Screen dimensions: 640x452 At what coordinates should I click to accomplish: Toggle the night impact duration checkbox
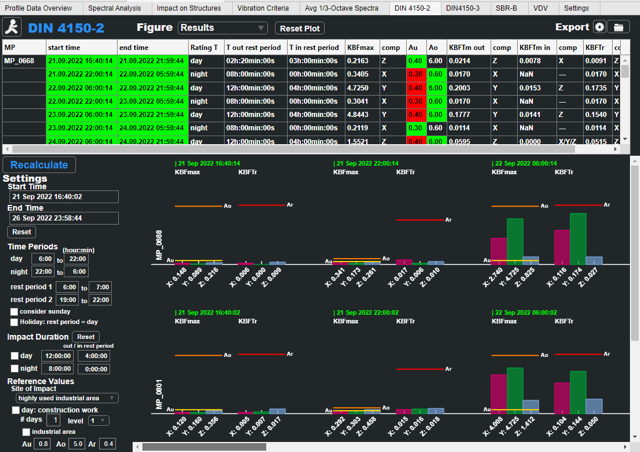(x=13, y=368)
